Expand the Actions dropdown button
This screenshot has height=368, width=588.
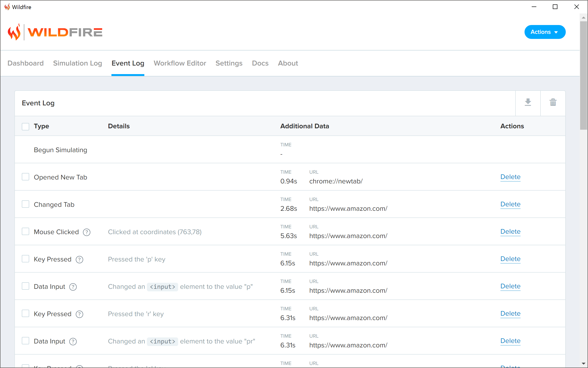coord(545,32)
